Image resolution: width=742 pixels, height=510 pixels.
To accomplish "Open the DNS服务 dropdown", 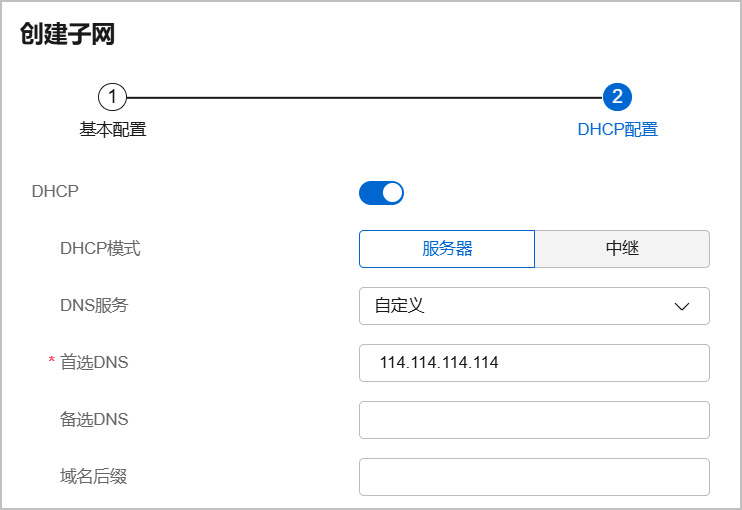I will [534, 306].
